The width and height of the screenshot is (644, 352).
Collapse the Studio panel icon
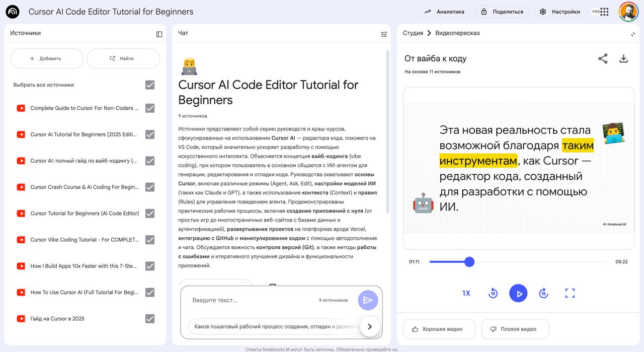click(x=633, y=34)
